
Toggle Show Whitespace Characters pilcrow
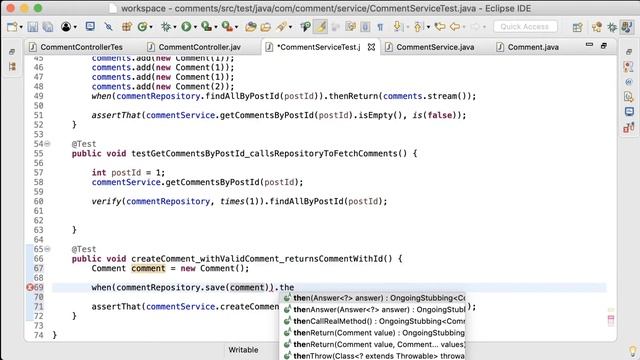[x=380, y=27]
